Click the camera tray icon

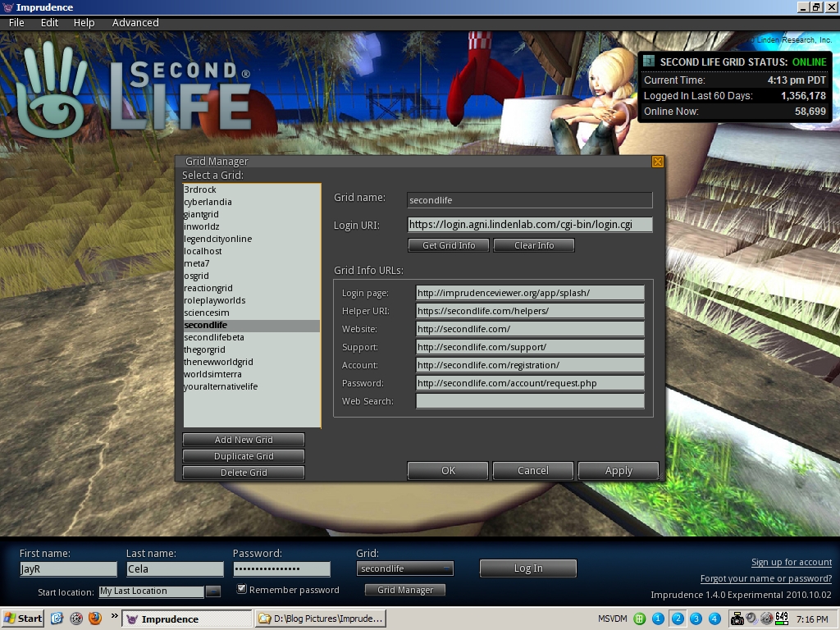click(x=737, y=619)
